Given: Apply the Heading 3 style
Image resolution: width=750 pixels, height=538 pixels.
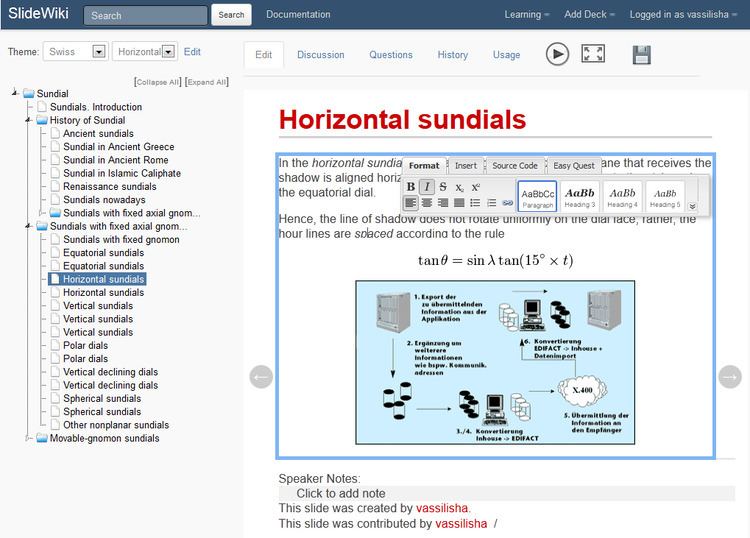Looking at the screenshot, I should point(580,196).
